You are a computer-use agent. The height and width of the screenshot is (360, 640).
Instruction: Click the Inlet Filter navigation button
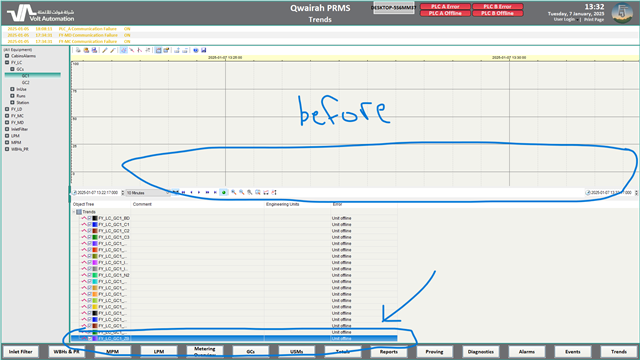(20, 351)
